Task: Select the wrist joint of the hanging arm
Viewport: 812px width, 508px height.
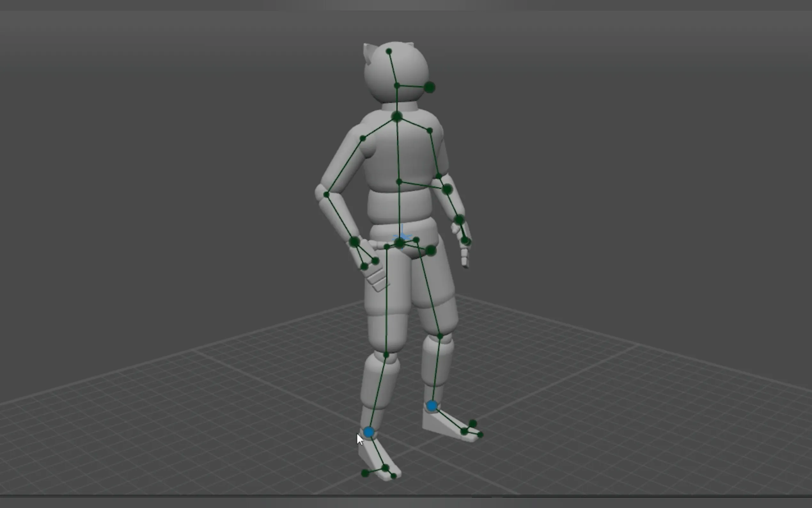Action: [459, 220]
